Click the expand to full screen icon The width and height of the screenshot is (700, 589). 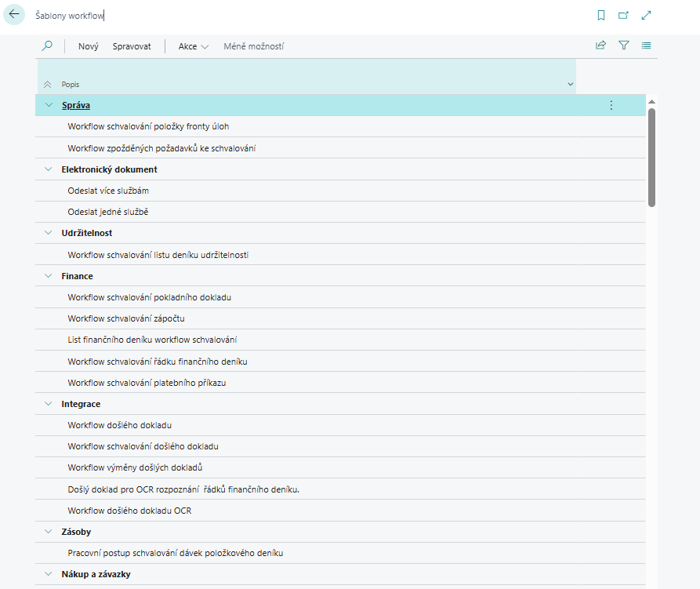[x=646, y=16]
